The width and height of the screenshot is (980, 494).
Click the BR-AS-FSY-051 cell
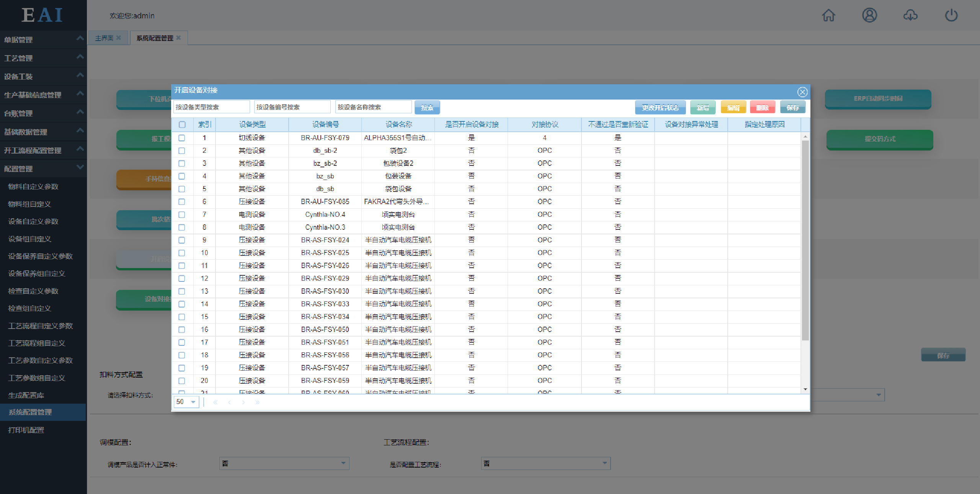click(325, 342)
